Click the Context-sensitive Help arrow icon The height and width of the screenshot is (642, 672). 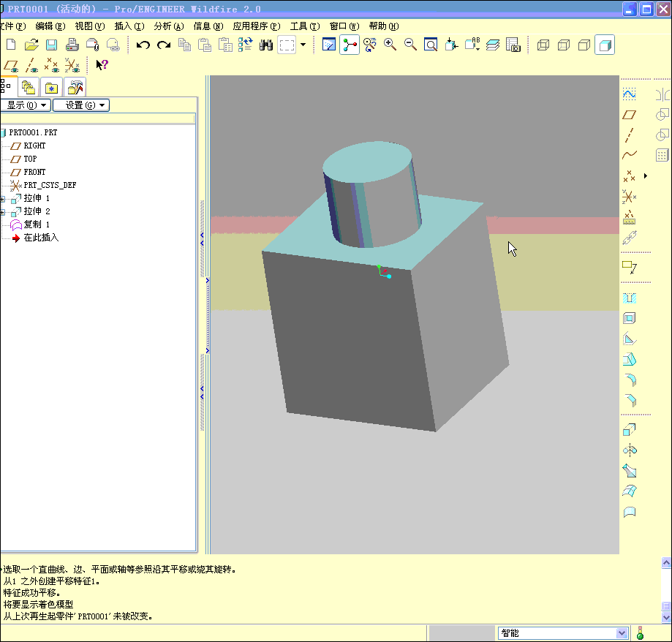point(102,65)
